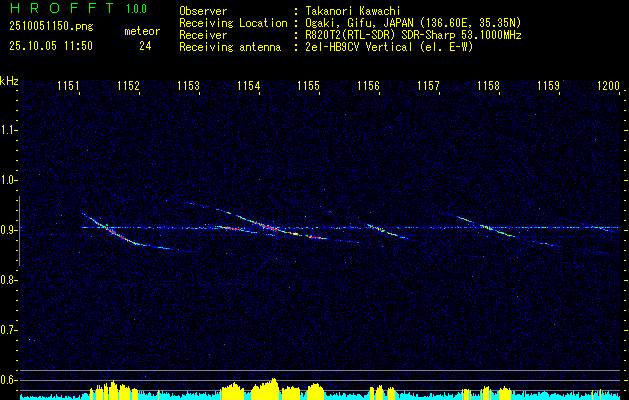
Task: Click the meteor echo trace near 1158
Action: (x=487, y=227)
